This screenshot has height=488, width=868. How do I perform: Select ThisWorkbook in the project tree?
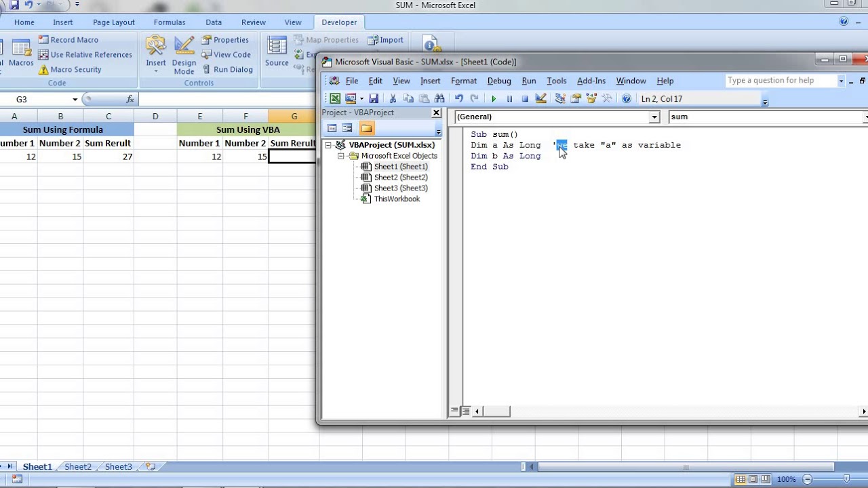pos(397,199)
